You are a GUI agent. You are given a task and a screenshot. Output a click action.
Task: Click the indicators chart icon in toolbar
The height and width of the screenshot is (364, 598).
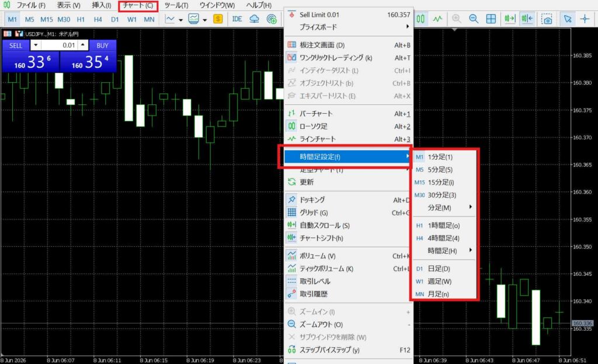193,19
